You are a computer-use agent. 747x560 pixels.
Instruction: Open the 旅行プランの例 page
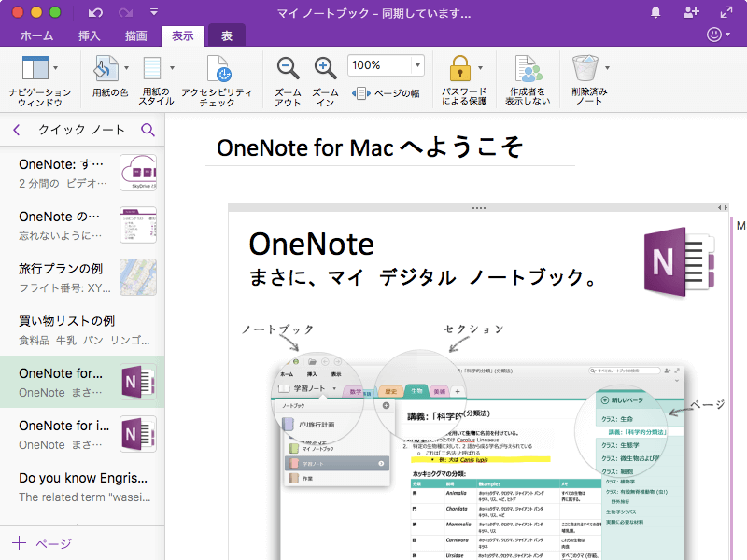pos(82,277)
